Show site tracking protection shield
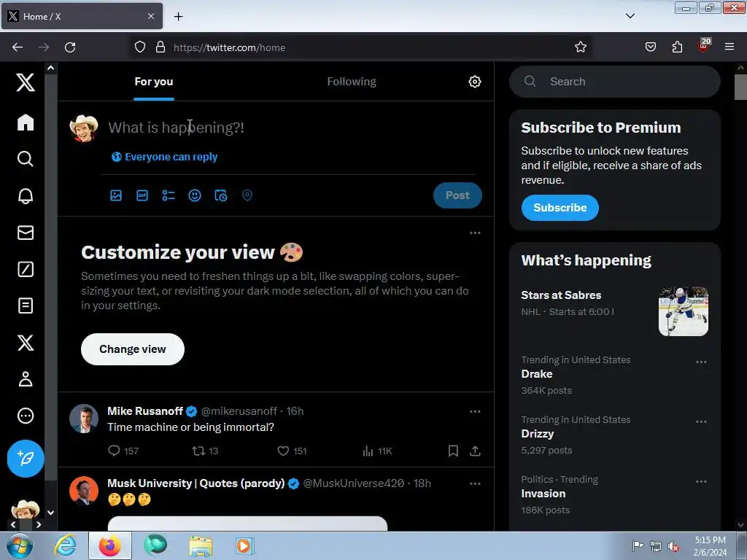This screenshot has height=560, width=747. click(139, 47)
